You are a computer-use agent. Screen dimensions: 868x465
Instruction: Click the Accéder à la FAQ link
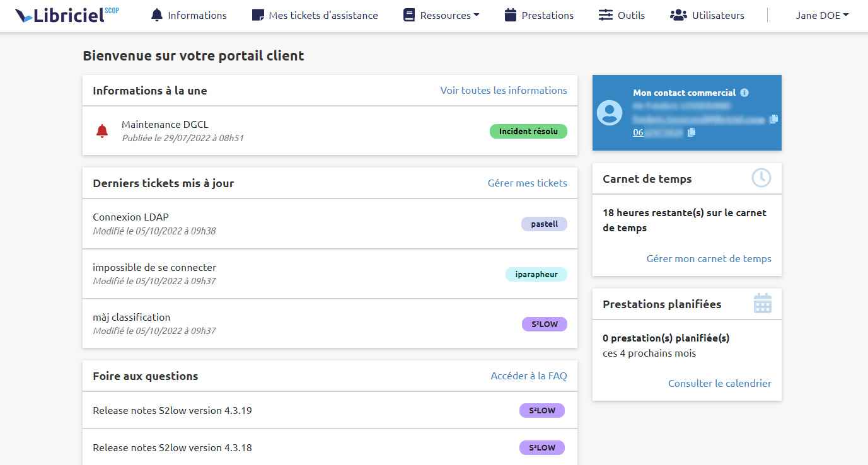tap(529, 376)
